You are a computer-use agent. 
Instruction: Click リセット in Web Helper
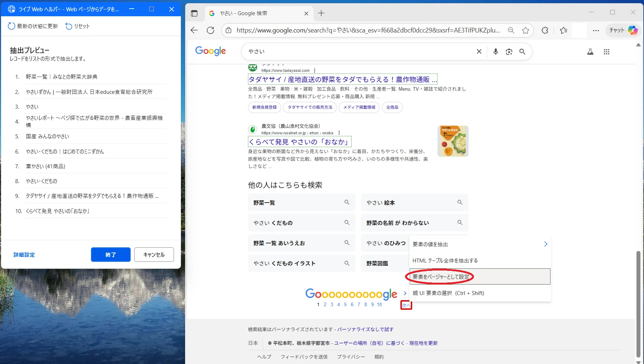[78, 26]
